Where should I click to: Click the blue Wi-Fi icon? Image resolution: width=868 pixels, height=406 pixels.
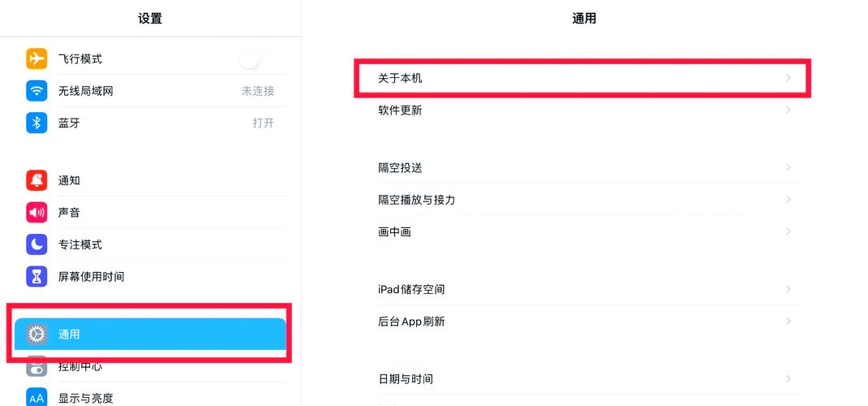[x=37, y=91]
